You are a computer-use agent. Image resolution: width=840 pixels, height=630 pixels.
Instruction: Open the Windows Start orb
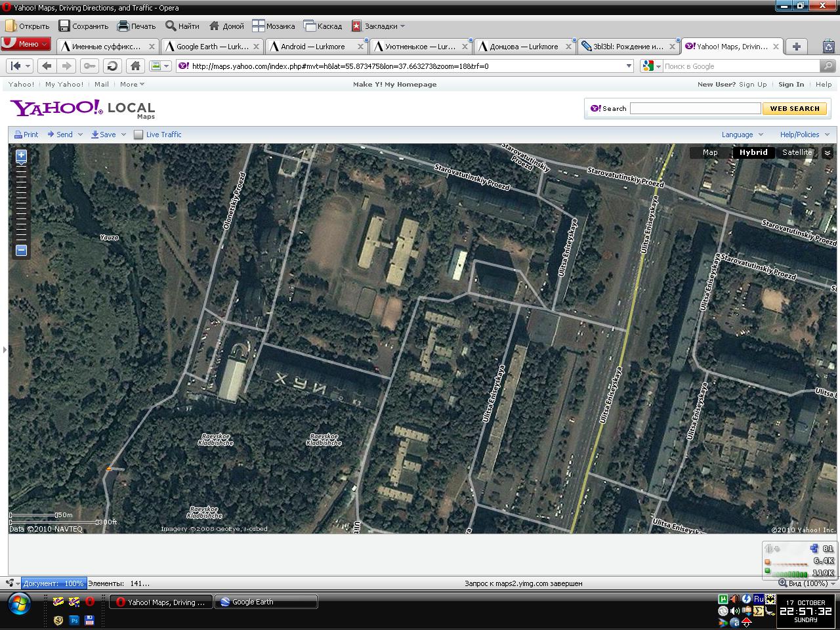[19, 602]
